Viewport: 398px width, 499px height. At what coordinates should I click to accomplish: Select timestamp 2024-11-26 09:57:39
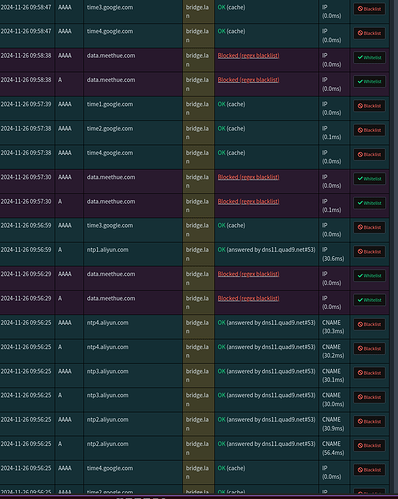point(26,104)
